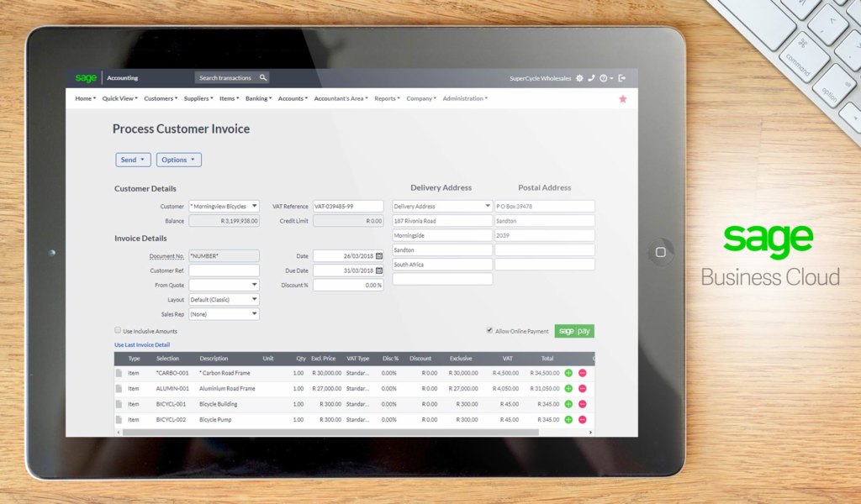
Task: Open the settings gear icon
Action: pyautogui.click(x=579, y=78)
